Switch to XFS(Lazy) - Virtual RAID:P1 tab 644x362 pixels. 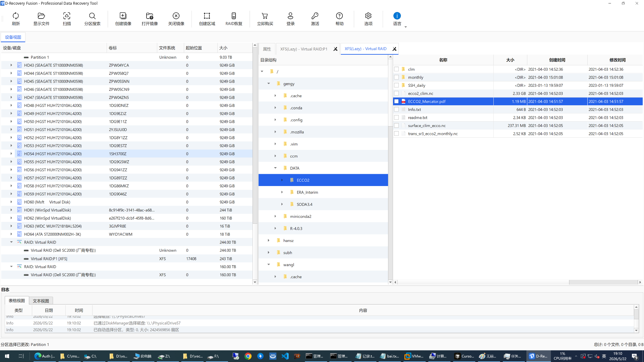(304, 49)
